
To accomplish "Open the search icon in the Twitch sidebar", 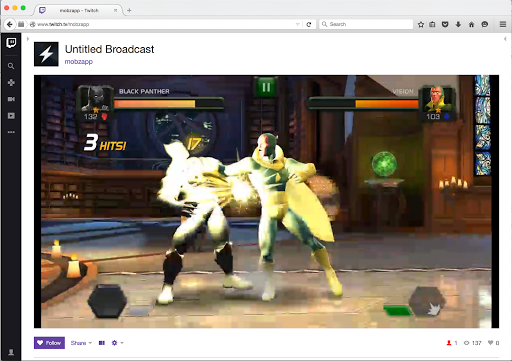I will point(11,66).
